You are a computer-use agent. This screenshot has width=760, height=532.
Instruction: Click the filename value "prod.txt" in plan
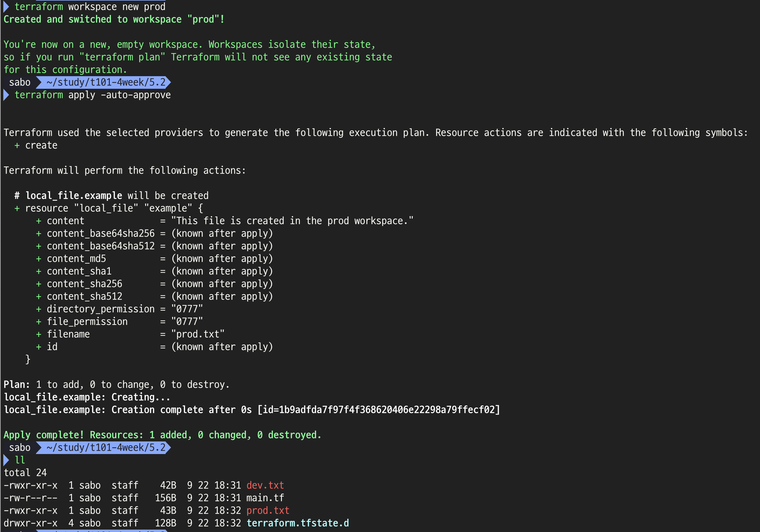[x=198, y=334]
